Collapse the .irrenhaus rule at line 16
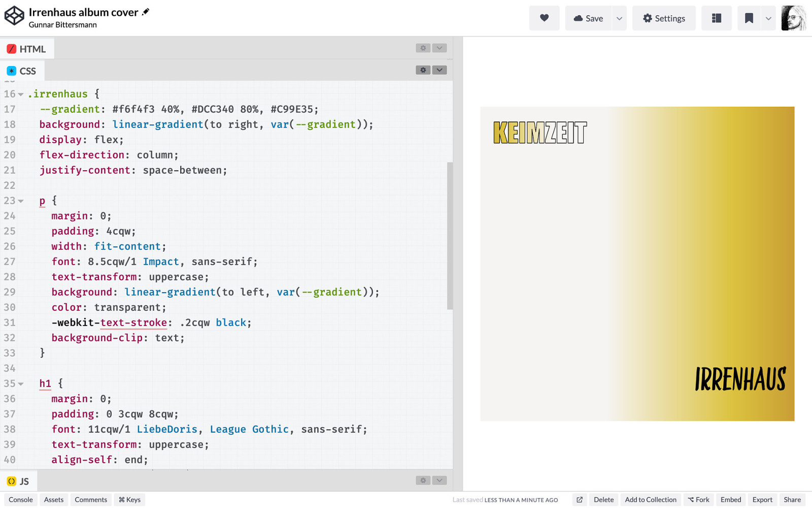The width and height of the screenshot is (812, 508). [21, 94]
